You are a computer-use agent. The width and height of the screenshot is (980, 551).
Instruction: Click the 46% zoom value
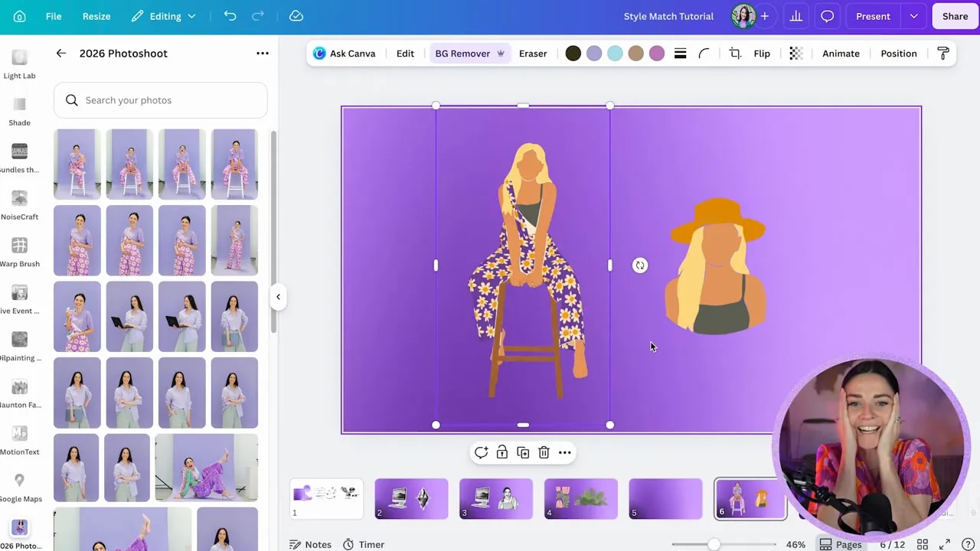pyautogui.click(x=795, y=544)
